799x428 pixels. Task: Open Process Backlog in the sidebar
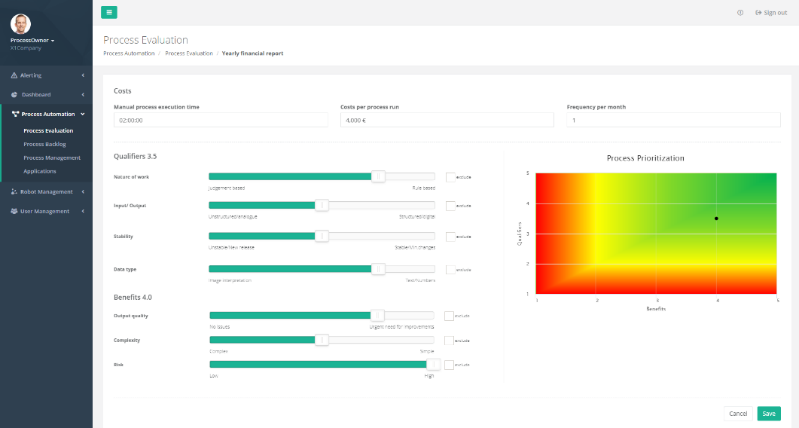pyautogui.click(x=44, y=144)
